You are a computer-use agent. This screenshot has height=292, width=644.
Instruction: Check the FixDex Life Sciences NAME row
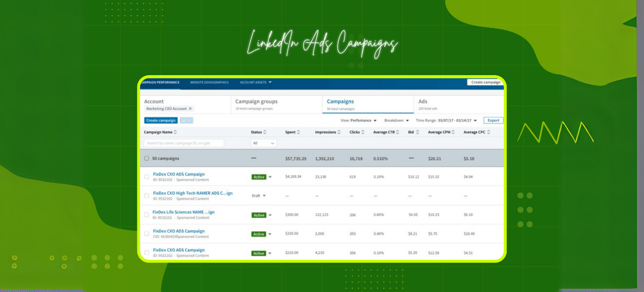(x=147, y=215)
